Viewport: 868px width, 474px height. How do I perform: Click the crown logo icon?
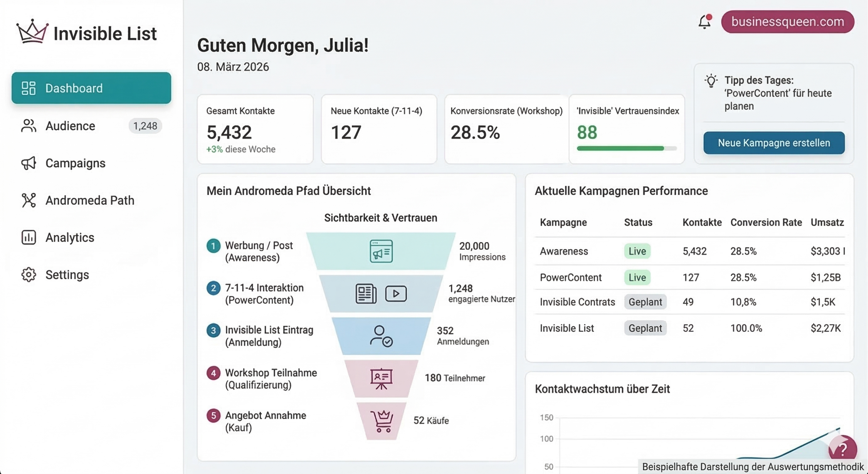point(32,32)
